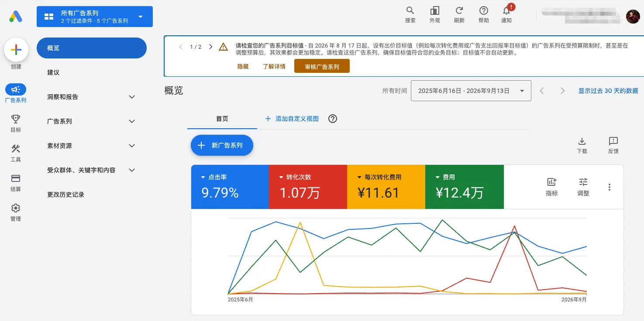Click the 2026年9月 chart axis label
The image size is (644, 321).
[x=574, y=300]
